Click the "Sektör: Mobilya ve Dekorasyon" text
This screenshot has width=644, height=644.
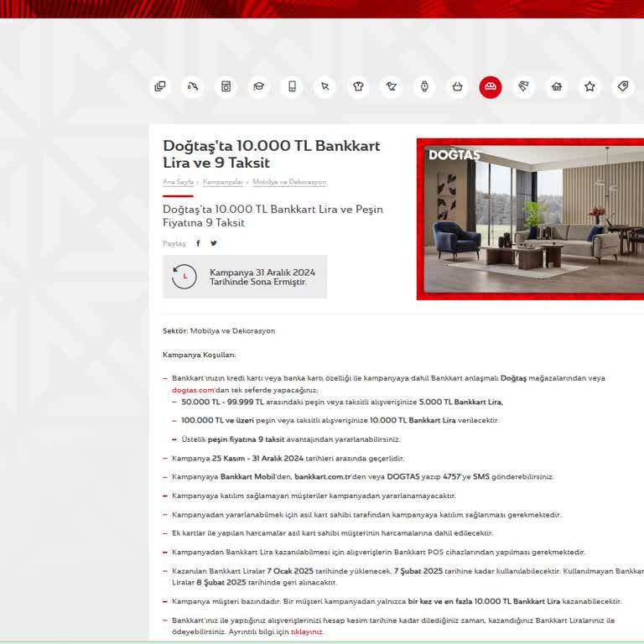[219, 331]
